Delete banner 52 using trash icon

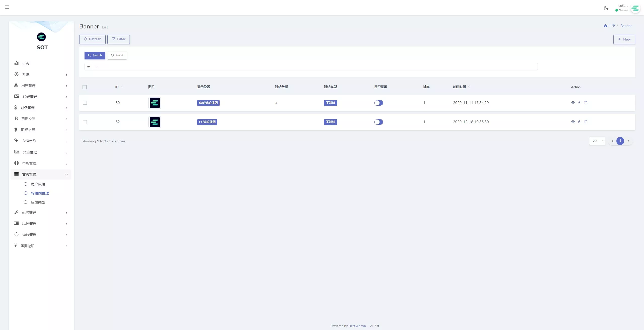586,122
